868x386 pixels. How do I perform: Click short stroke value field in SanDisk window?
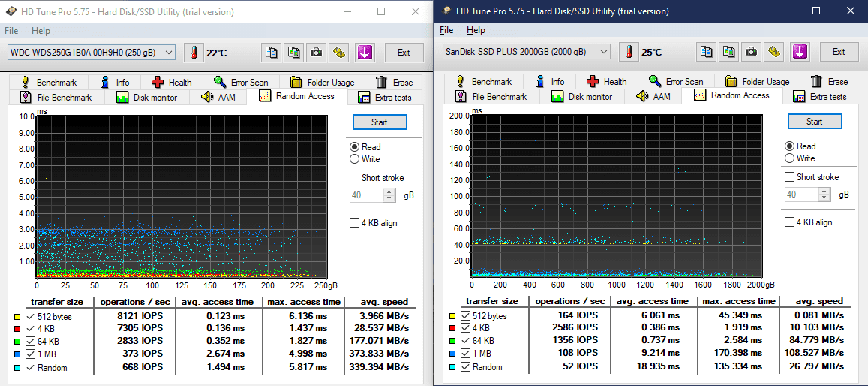point(803,195)
